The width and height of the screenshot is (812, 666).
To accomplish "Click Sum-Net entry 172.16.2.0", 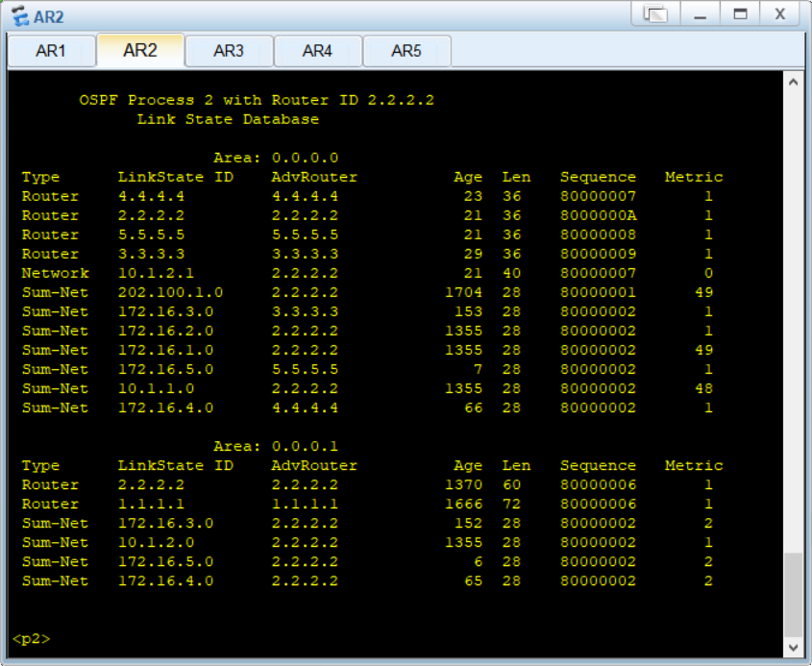I will (165, 331).
